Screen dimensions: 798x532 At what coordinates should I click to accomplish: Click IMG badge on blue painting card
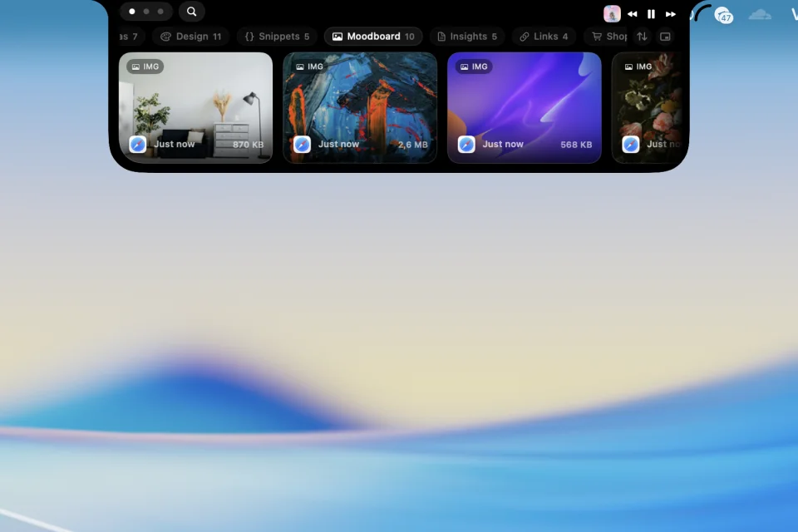[309, 66]
